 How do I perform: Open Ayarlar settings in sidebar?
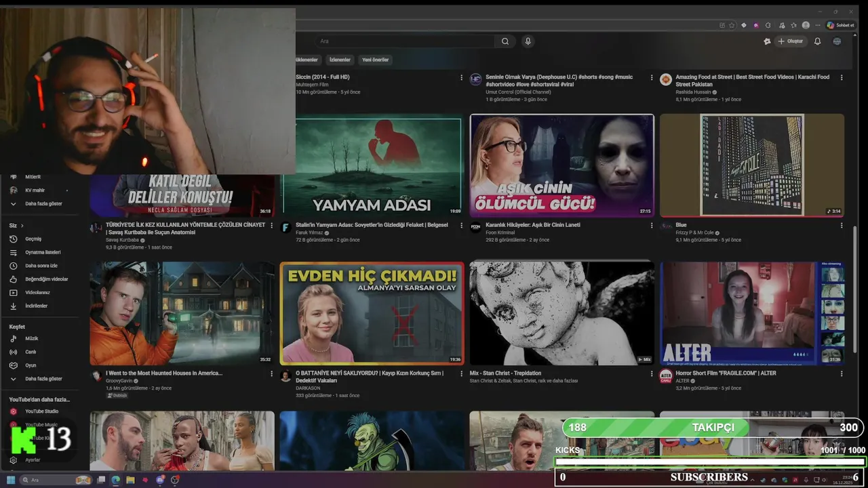(41, 460)
